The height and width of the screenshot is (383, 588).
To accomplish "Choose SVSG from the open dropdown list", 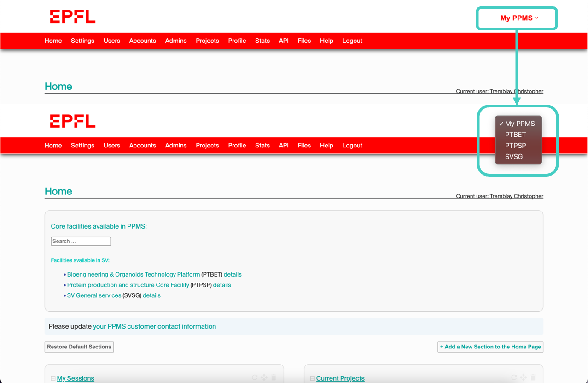I will point(514,156).
